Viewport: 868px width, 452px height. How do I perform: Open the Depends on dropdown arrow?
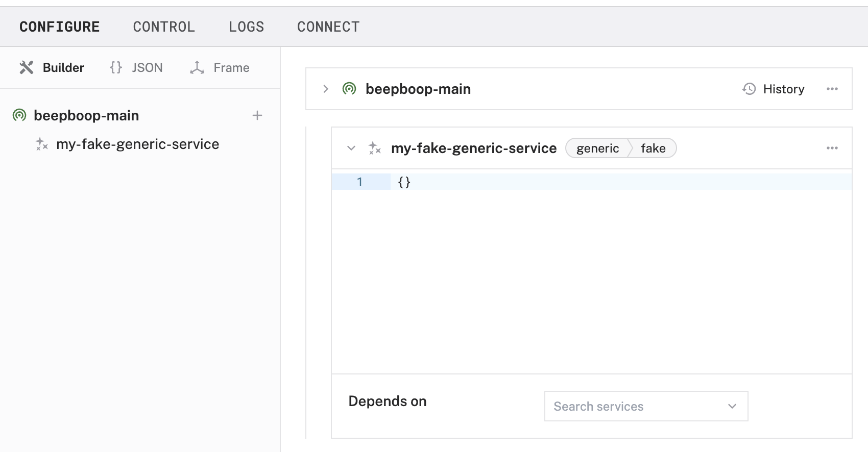coord(732,406)
